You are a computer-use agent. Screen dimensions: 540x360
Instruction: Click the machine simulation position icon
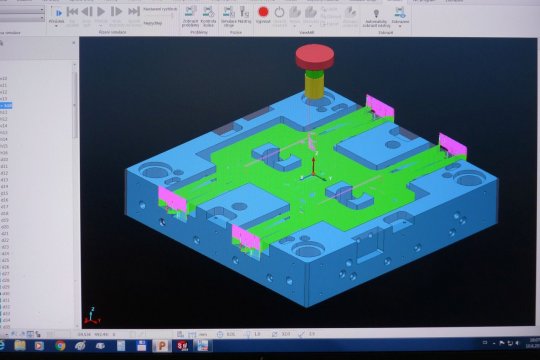[228, 12]
